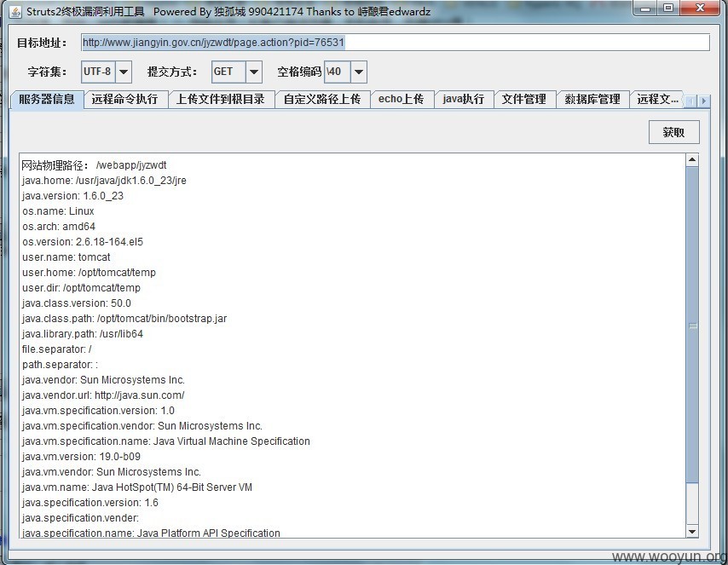Screen dimensions: 728x565
Task: Click the java.specification.version: 1.6 line
Action: point(90,502)
